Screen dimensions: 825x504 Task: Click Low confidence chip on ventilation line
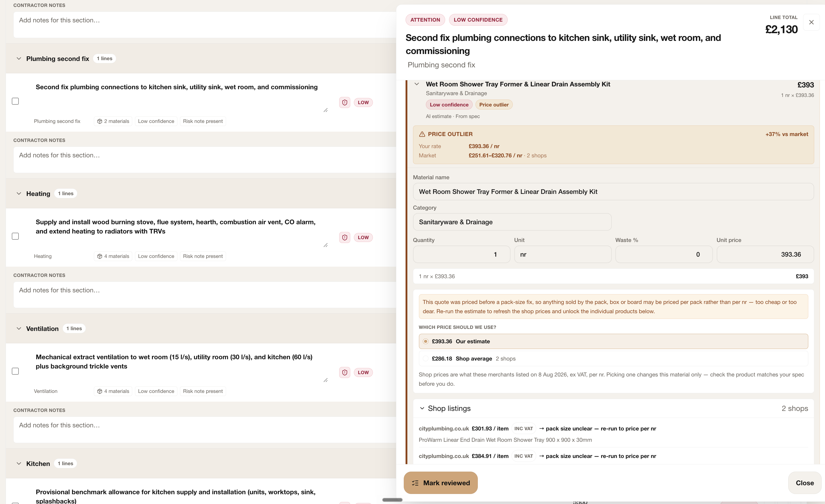pyautogui.click(x=156, y=391)
